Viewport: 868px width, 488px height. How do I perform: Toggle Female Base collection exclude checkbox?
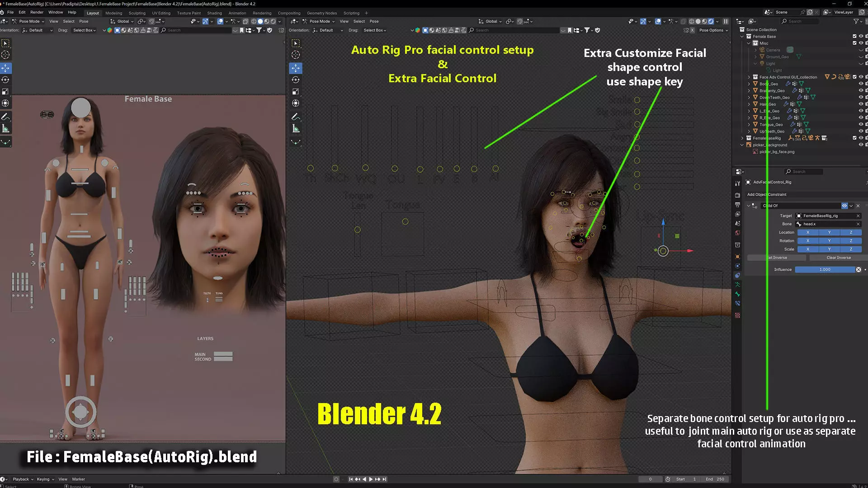tap(854, 36)
